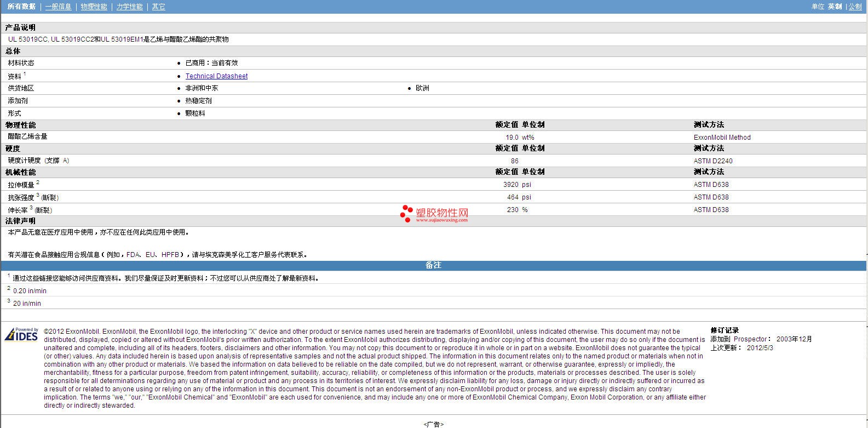Click the ExxonMobil Method test method cell
Viewport: 868px width, 428px height.
pyautogui.click(x=722, y=138)
